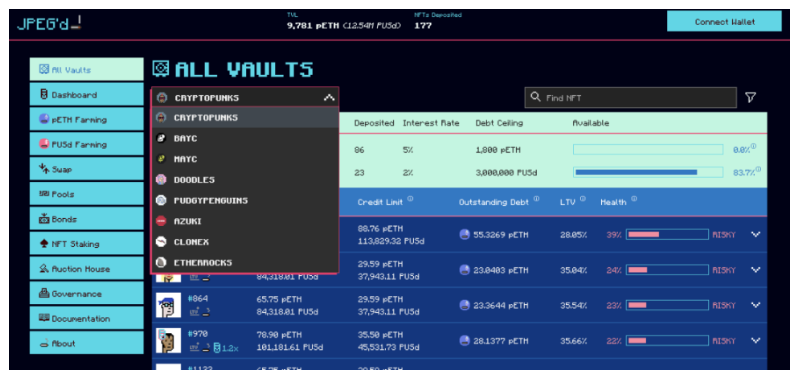Click the Interest Rate column header

click(x=431, y=123)
